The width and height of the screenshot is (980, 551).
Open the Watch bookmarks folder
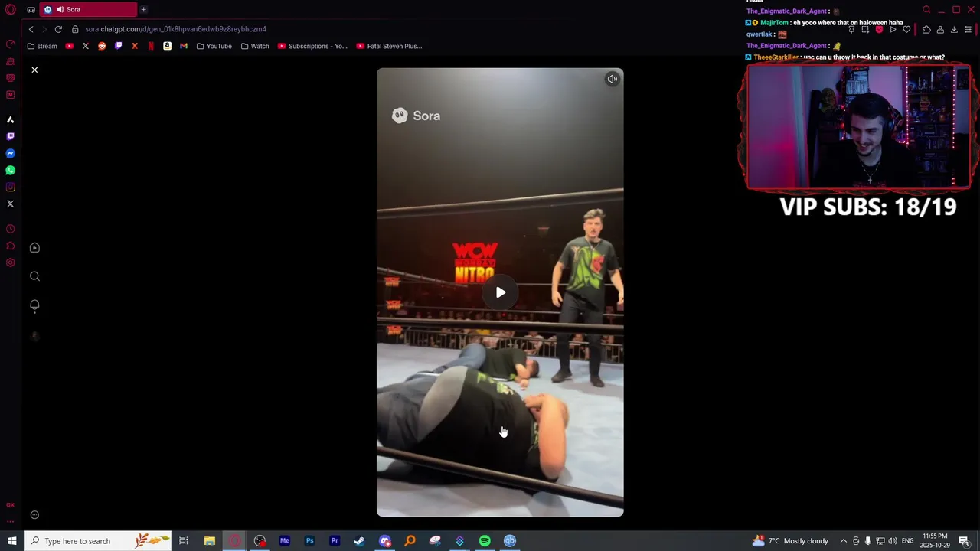[255, 46]
